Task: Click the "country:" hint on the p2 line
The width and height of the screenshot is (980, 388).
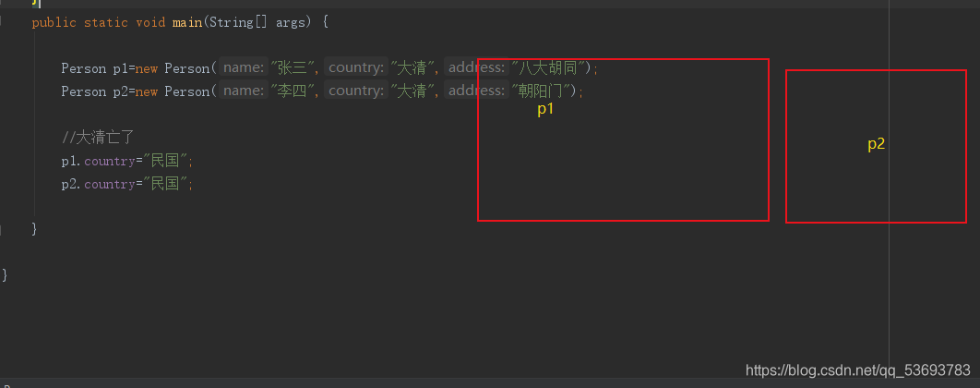Action: coord(355,91)
